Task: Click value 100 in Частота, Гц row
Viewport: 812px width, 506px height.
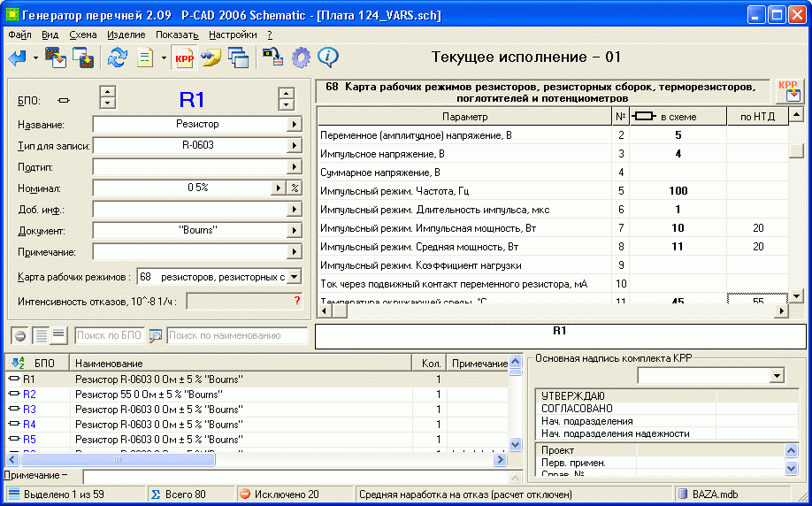Action: pos(678,191)
